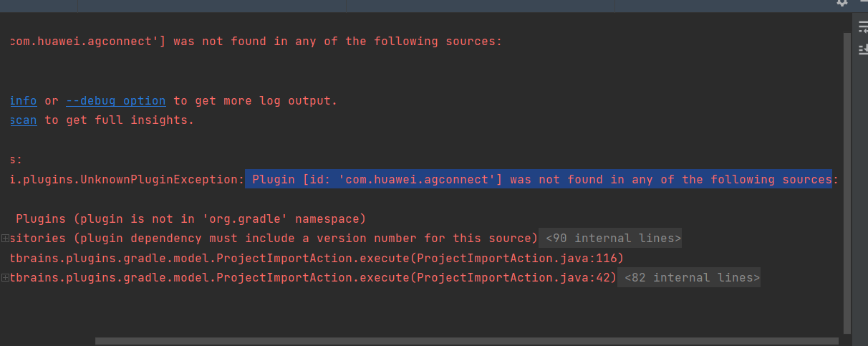Open the settings gear at top right
868x346 pixels.
tap(842, 3)
